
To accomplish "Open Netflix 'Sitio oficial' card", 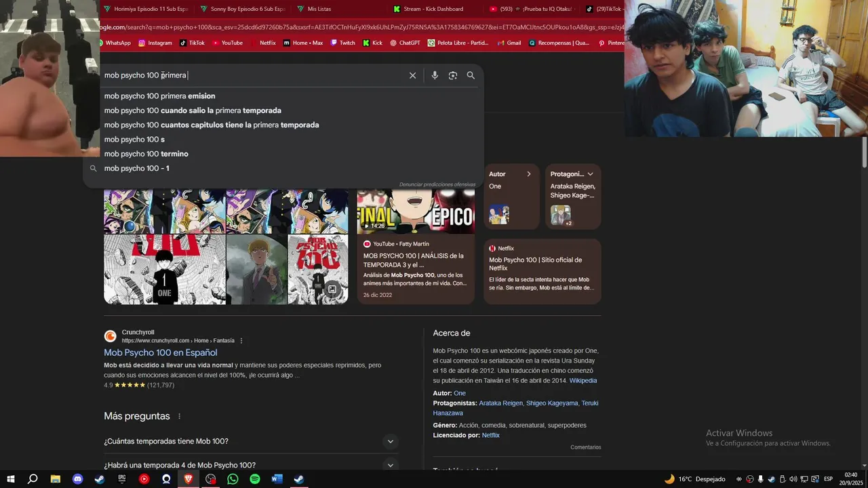I will pos(542,271).
